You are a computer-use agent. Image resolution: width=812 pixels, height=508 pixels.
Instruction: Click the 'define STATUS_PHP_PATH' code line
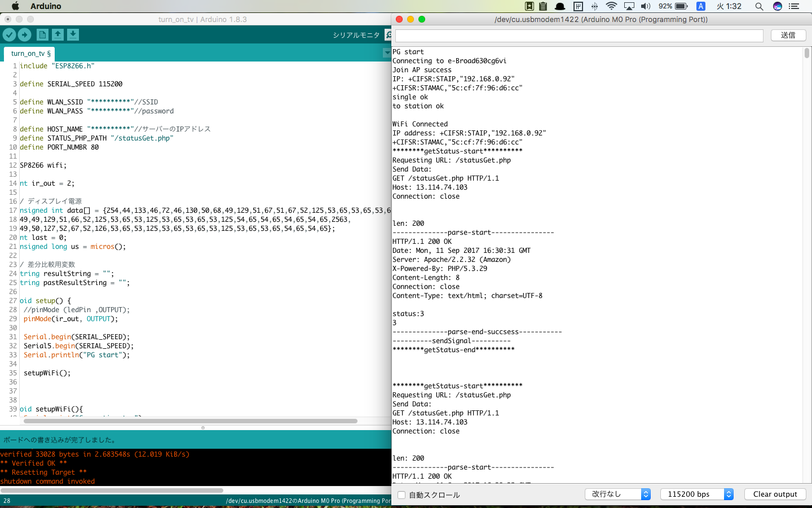[x=96, y=138]
